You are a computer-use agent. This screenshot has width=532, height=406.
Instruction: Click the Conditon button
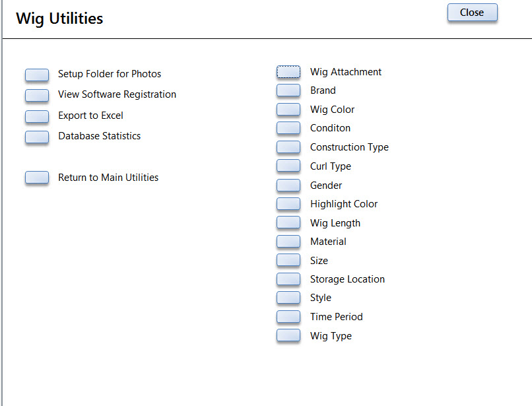tap(288, 128)
